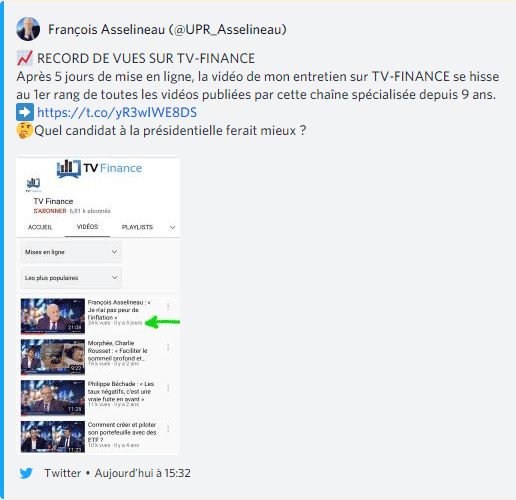Screen dimensions: 516x500
Task: Click the blue right-arrow emoji
Action: (x=25, y=112)
